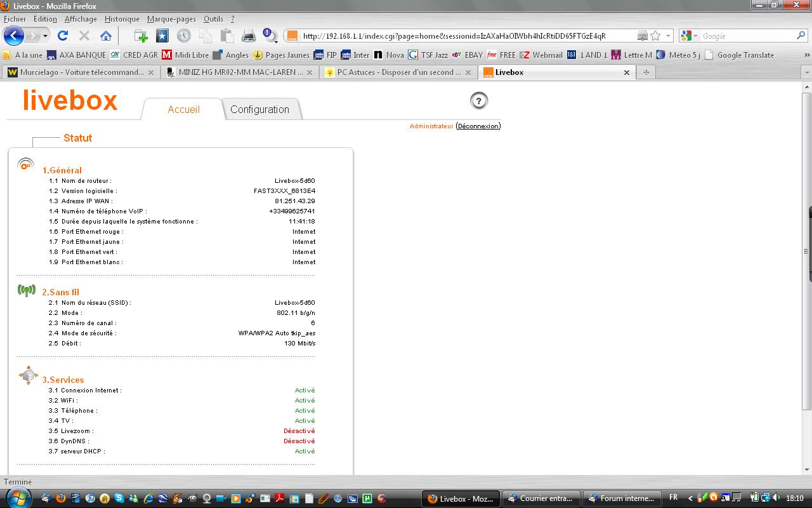Click the new tab toolbar icon with green plus

(141, 36)
